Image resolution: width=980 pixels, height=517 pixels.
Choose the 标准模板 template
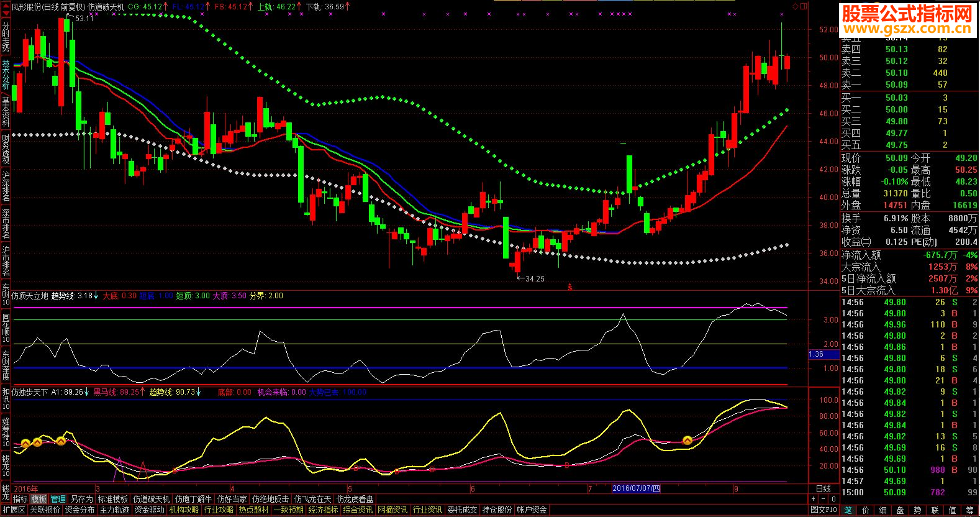[x=112, y=499]
